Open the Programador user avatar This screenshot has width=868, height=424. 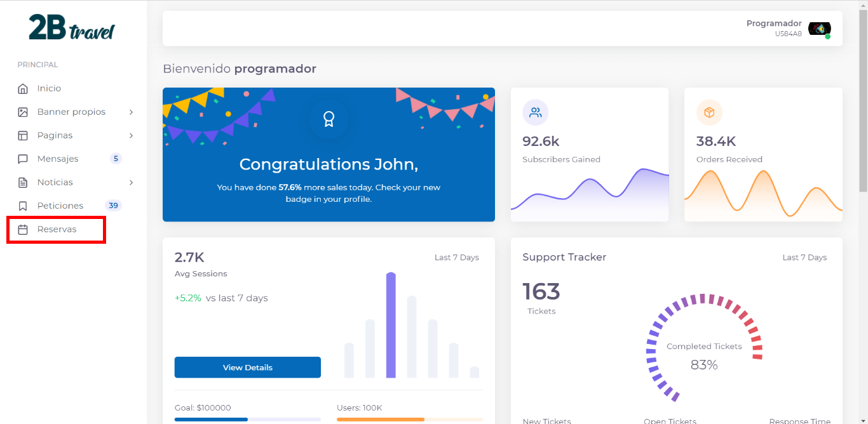pyautogui.click(x=819, y=29)
